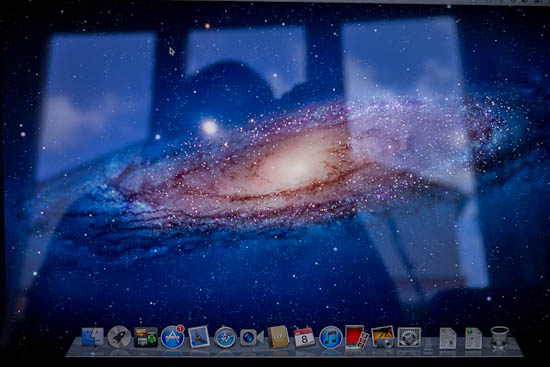Click the bright star left of galaxy
This screenshot has height=367, width=550.
pos(210,127)
